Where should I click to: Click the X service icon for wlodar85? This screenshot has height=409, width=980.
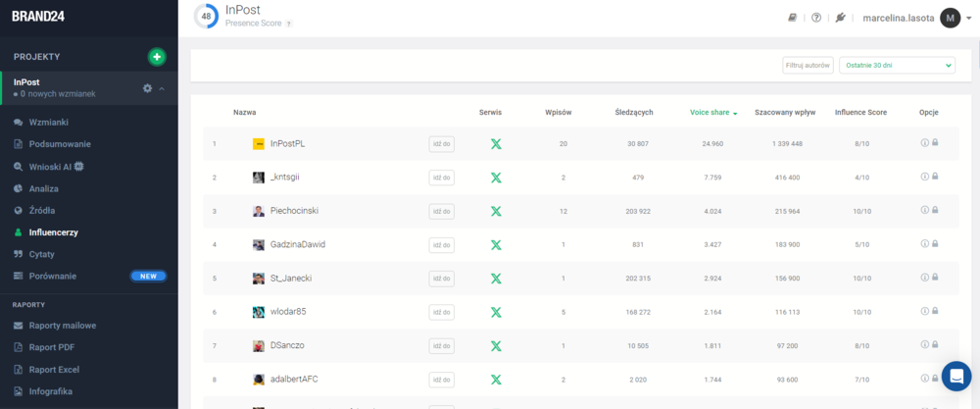pyautogui.click(x=496, y=312)
